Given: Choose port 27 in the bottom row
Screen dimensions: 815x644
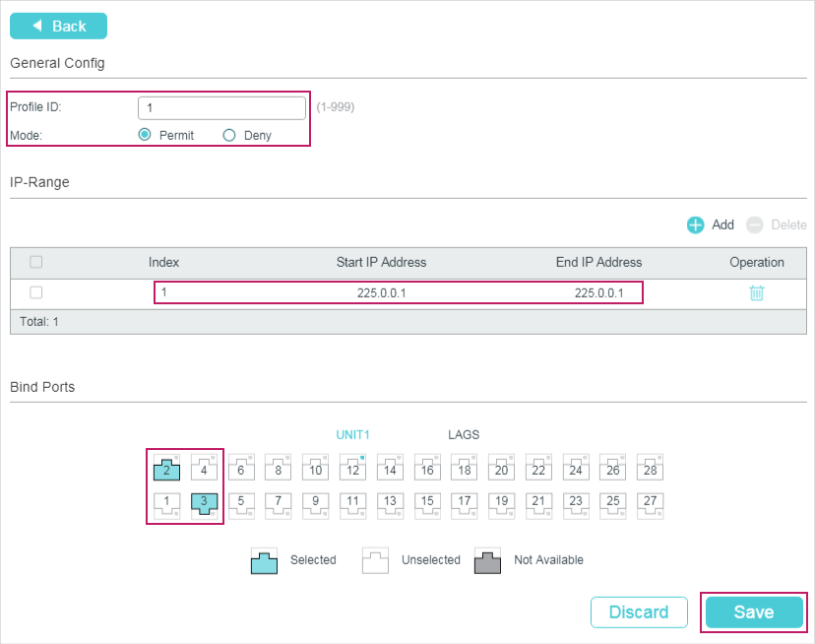Looking at the screenshot, I should pyautogui.click(x=650, y=504).
